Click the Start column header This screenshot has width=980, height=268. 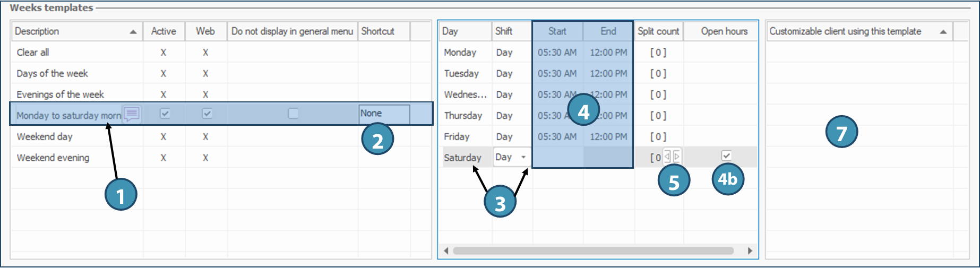tap(557, 31)
